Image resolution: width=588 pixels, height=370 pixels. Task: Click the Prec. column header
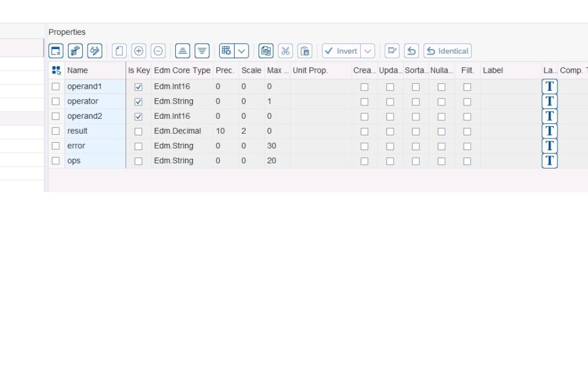226,70
